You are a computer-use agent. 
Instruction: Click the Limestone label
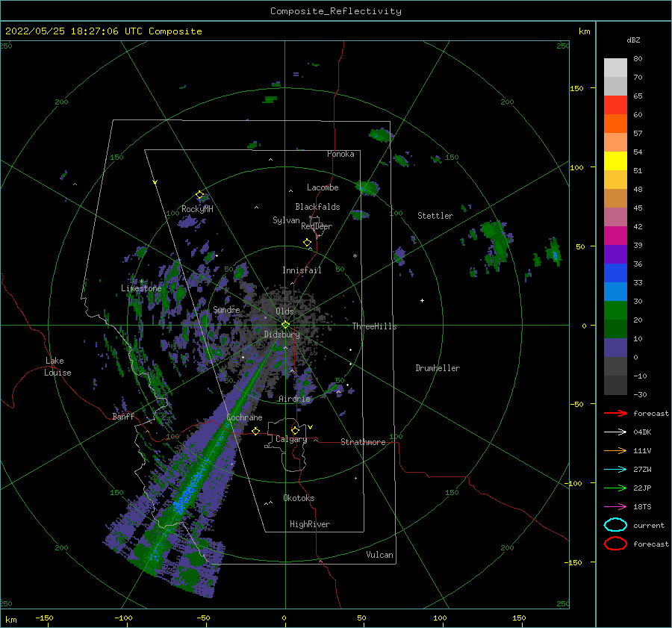pos(141,288)
